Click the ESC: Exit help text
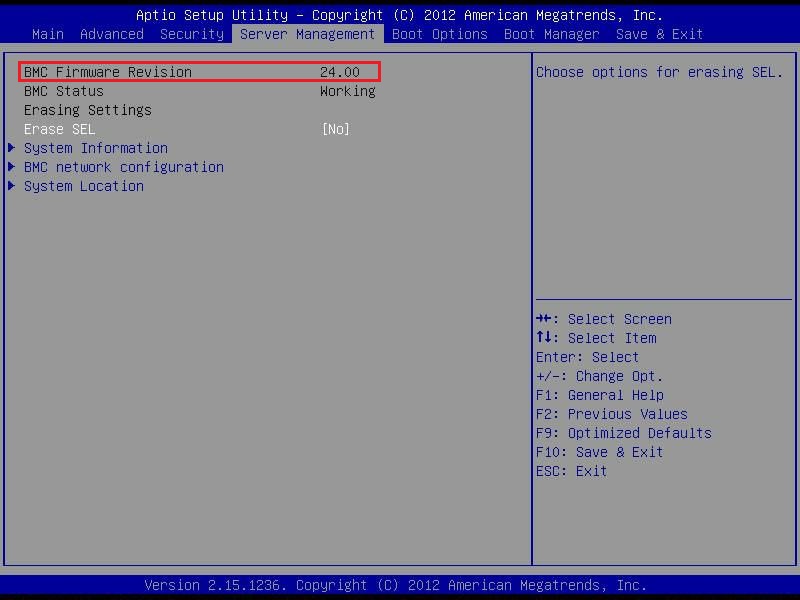The height and width of the screenshot is (600, 800). [571, 470]
